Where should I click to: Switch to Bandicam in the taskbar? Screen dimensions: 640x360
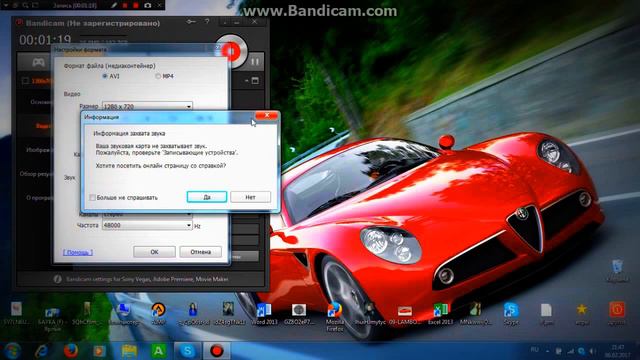tap(216, 351)
